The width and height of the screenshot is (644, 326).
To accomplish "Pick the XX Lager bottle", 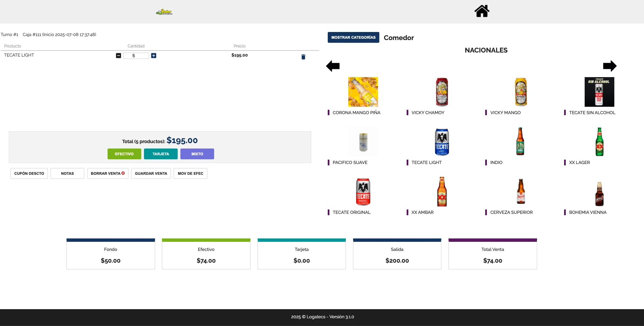I will click(x=599, y=142).
